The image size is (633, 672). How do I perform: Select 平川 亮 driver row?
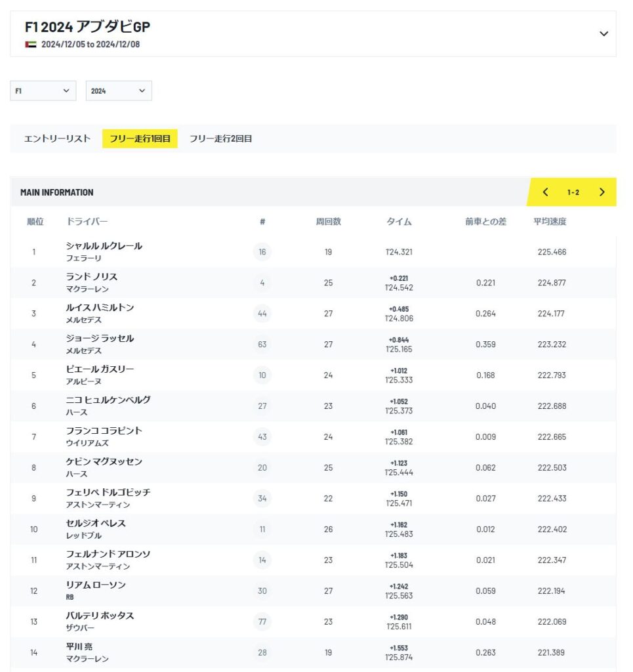[313, 653]
